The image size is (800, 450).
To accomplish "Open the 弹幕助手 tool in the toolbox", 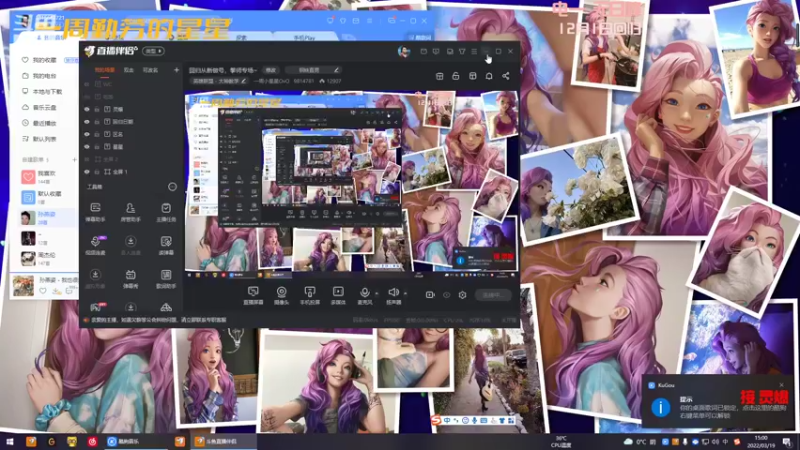I will pyautogui.click(x=95, y=212).
